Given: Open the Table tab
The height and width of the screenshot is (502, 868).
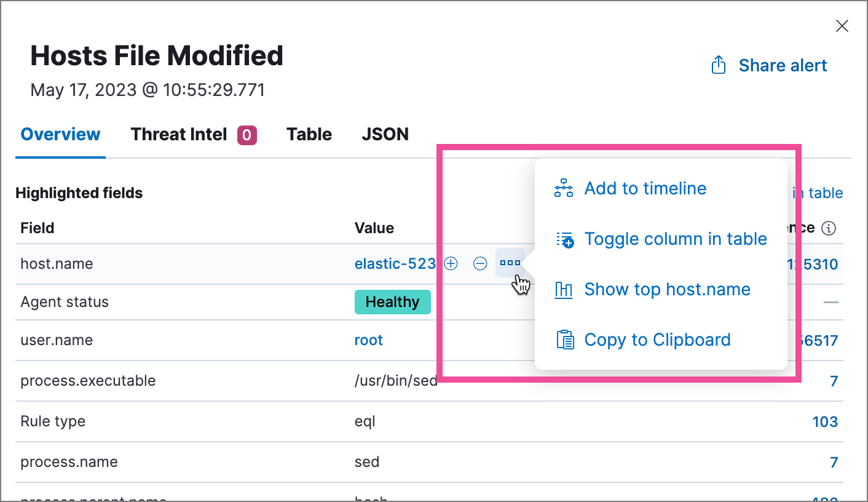Looking at the screenshot, I should coord(309,135).
